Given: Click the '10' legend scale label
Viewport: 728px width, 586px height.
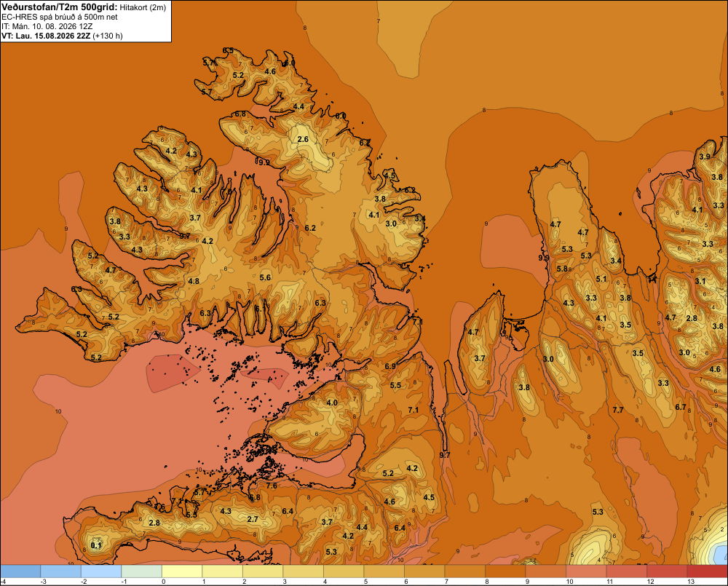Looking at the screenshot, I should 569,582.
